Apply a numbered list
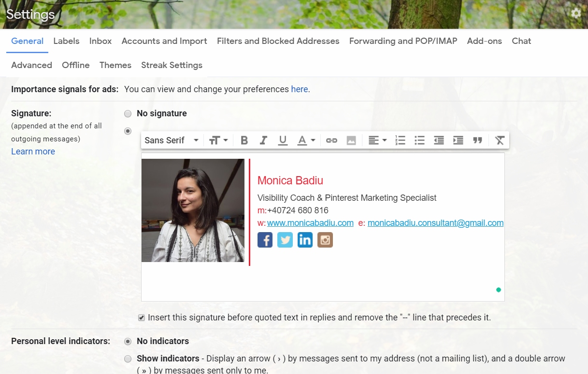This screenshot has width=588, height=374. pyautogui.click(x=400, y=140)
